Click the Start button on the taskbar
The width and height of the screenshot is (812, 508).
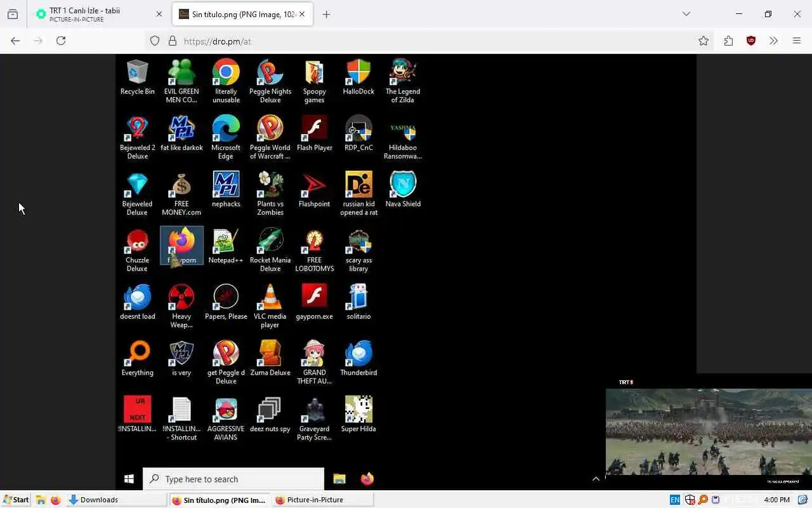pyautogui.click(x=16, y=500)
